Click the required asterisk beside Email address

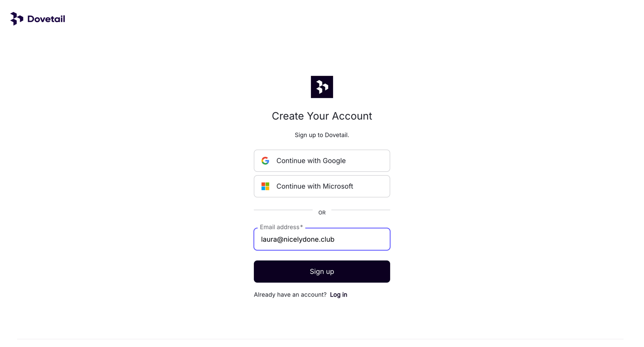coord(302,227)
